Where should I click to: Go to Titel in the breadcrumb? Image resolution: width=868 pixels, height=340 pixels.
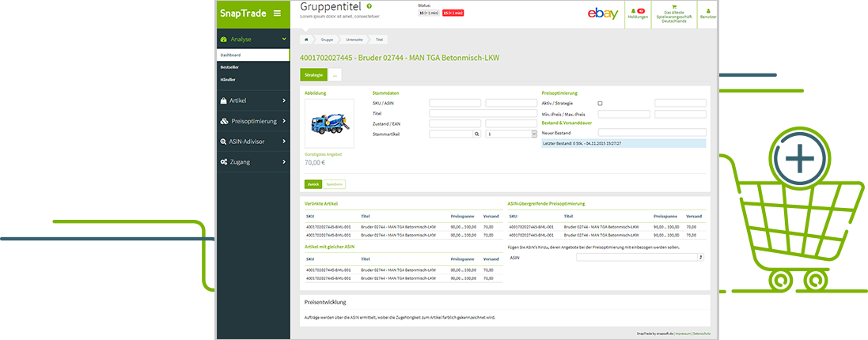pyautogui.click(x=379, y=40)
